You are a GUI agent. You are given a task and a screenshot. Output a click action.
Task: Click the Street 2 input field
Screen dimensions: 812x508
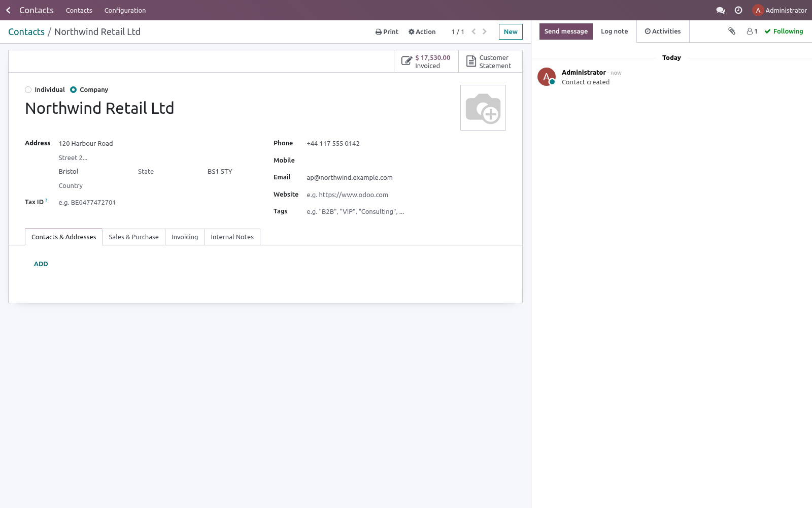(x=157, y=158)
